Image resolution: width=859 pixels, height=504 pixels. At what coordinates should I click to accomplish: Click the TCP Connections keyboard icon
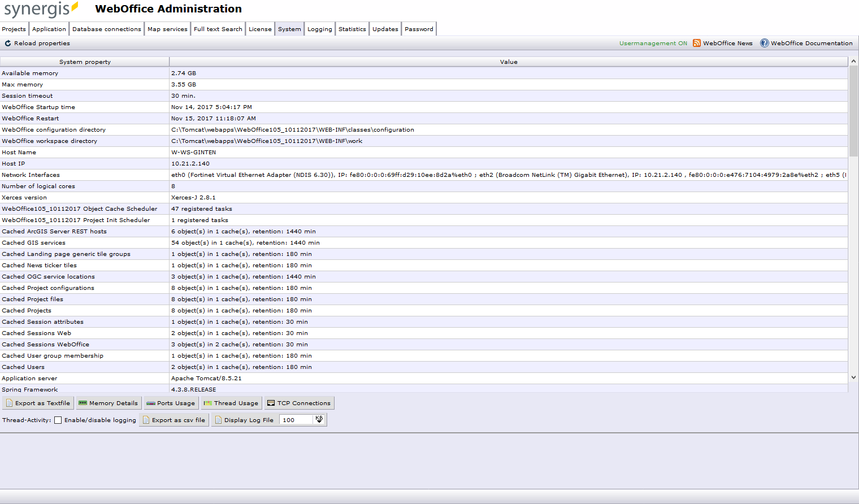[x=271, y=403]
